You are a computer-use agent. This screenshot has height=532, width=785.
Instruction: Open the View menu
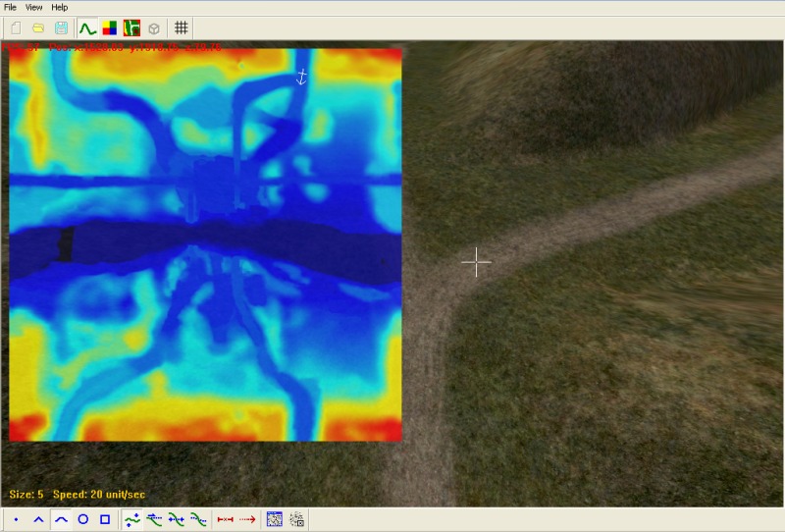coord(34,7)
